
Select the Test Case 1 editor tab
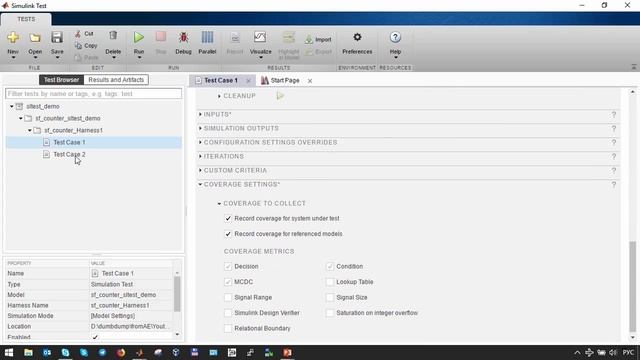[221, 80]
